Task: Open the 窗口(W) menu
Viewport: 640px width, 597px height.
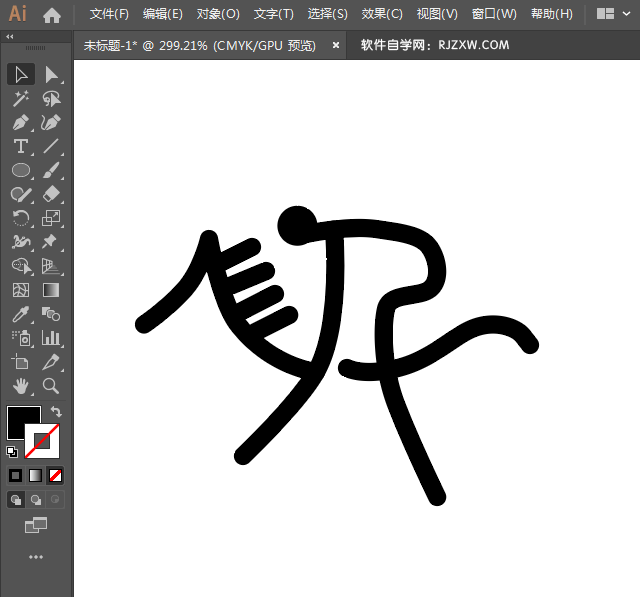Action: pos(494,14)
